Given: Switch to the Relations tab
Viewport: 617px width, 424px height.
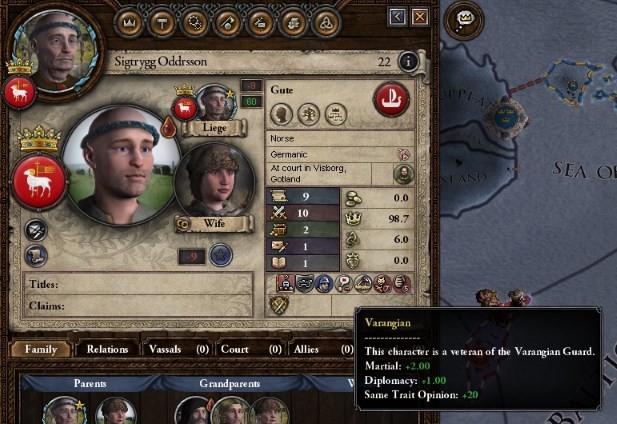Looking at the screenshot, I should tap(107, 349).
